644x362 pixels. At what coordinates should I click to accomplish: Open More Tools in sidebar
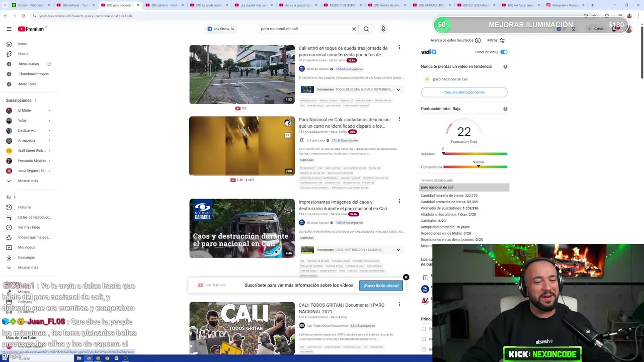[x=27, y=84]
